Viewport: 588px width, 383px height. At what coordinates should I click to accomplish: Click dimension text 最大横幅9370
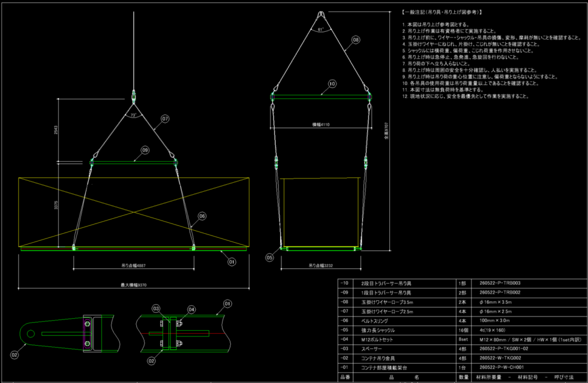(133, 285)
